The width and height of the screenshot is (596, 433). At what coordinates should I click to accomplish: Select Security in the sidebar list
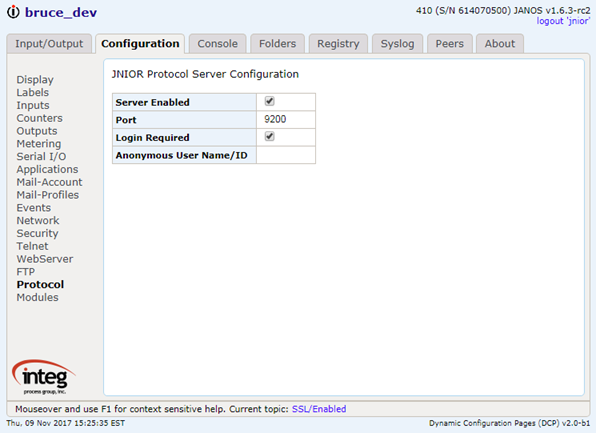click(x=37, y=233)
